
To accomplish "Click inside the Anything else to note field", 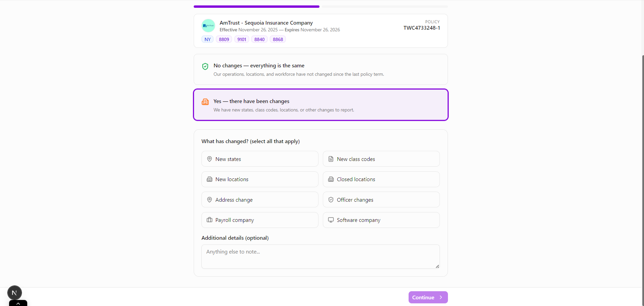I will point(320,256).
